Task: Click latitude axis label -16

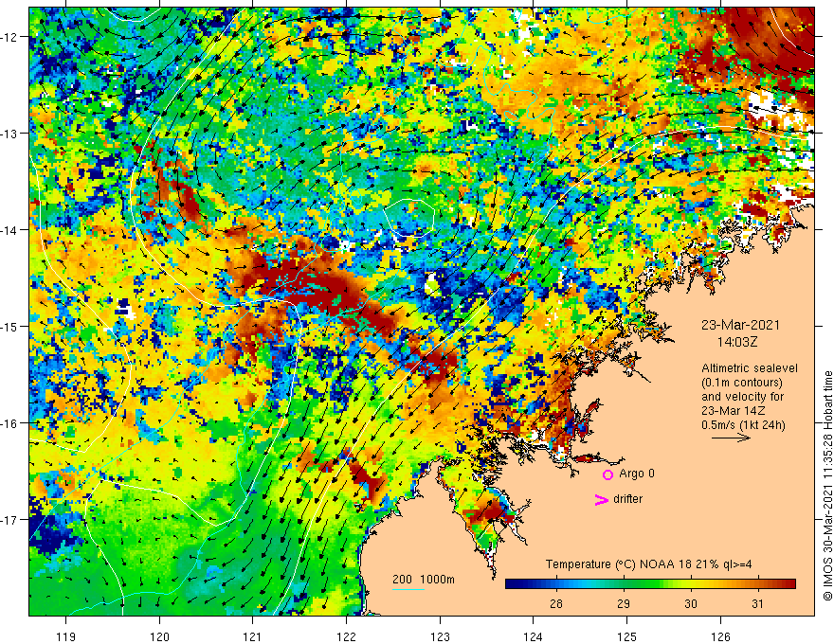Action: [10, 423]
